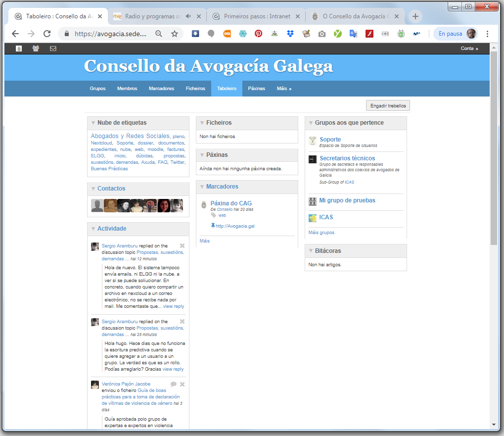Open the Conta » account menu
Image resolution: width=504 pixels, height=436 pixels.
click(x=469, y=48)
